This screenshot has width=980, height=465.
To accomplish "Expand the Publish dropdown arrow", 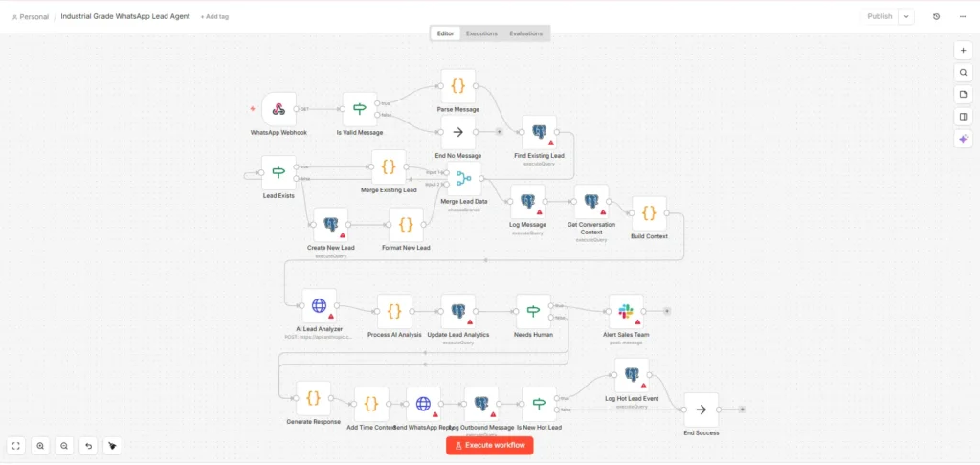I will [905, 16].
